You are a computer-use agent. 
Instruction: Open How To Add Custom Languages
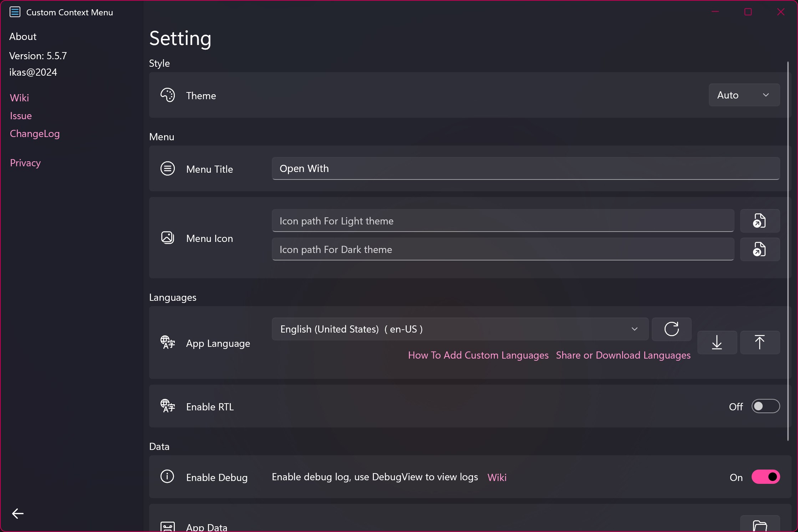(478, 355)
